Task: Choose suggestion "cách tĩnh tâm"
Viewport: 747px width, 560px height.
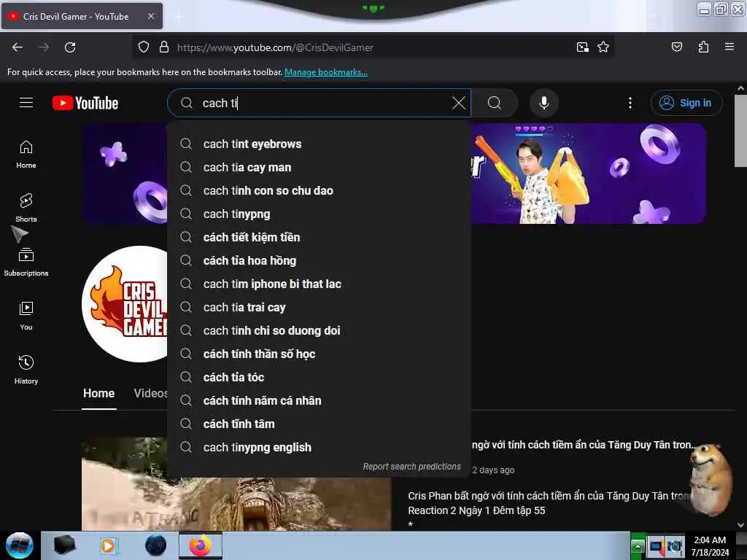Action: (x=319, y=424)
